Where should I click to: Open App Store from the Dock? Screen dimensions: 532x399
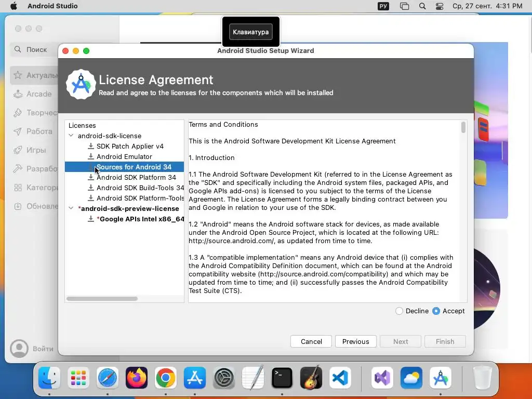(x=195, y=378)
